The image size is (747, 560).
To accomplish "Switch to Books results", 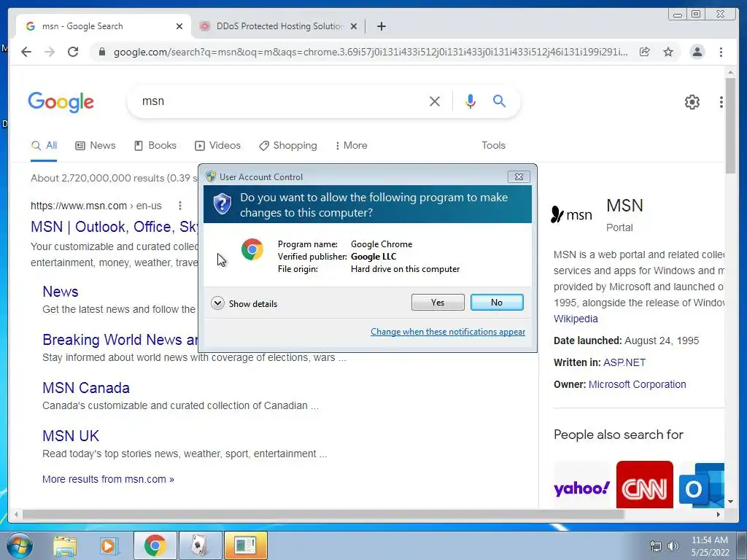I will (155, 146).
